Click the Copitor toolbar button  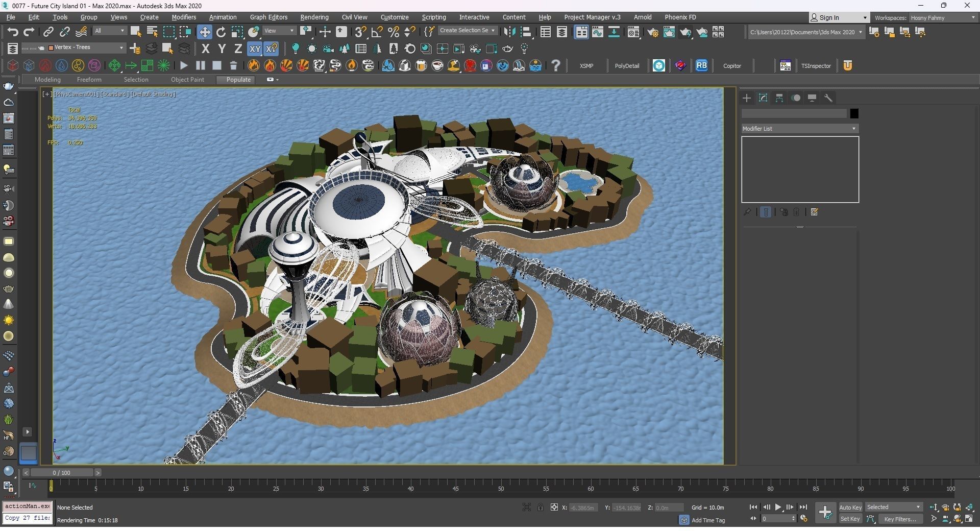click(x=732, y=66)
